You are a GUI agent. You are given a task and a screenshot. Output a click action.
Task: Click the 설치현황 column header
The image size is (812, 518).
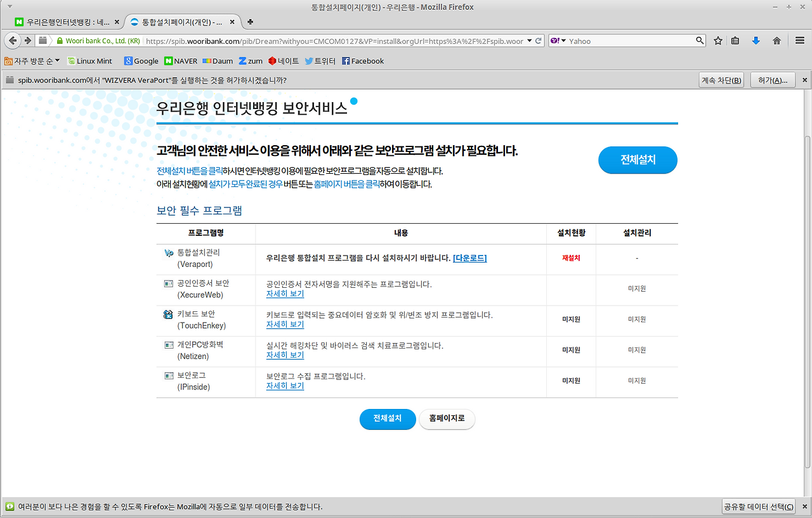(571, 233)
